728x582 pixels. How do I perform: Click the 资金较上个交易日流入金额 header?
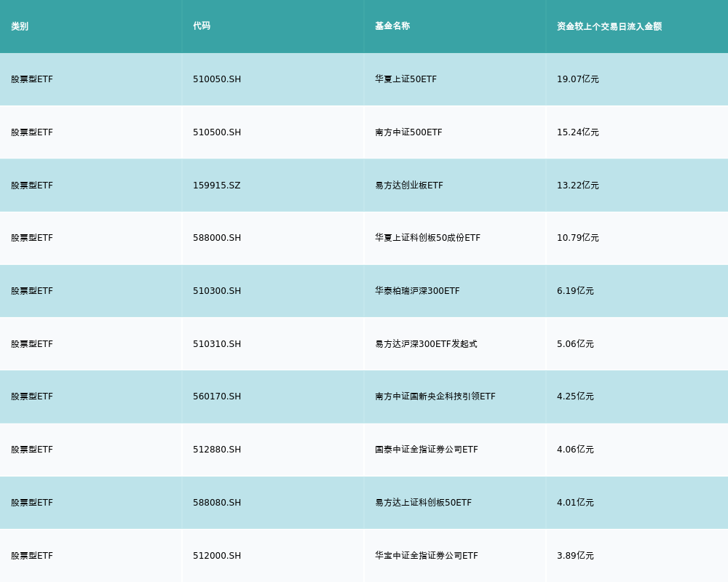(609, 26)
